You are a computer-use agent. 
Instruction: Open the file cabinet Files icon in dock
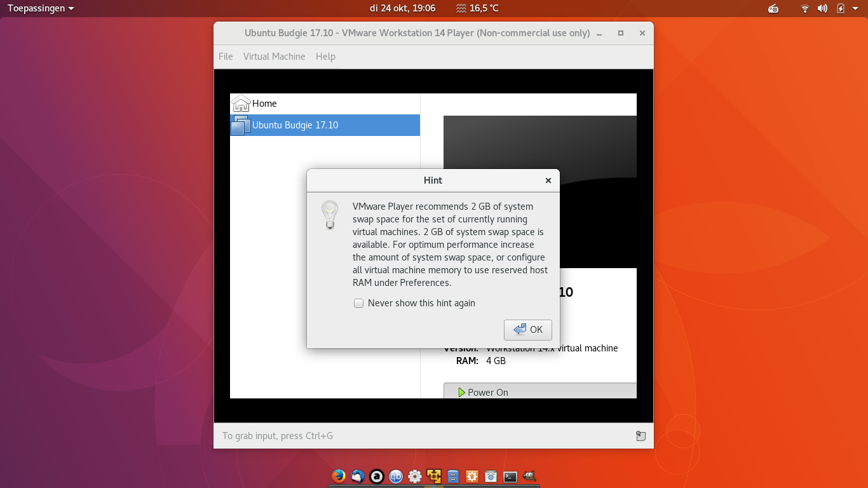(x=453, y=476)
